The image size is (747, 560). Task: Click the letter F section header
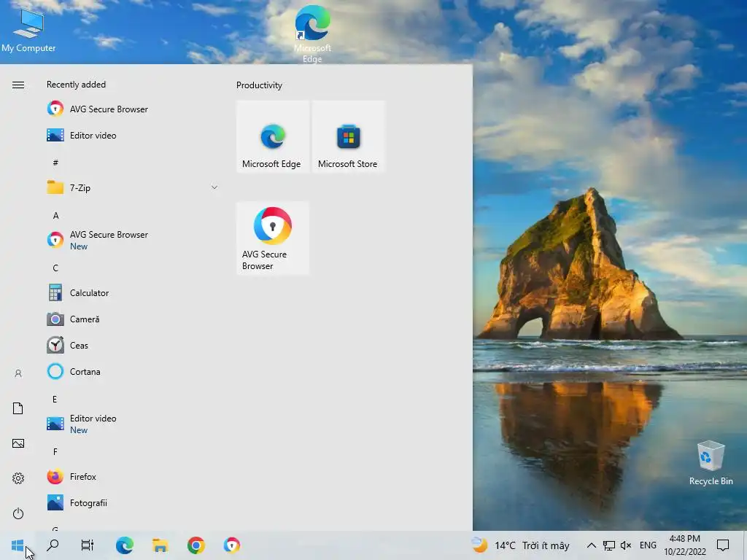coord(55,451)
